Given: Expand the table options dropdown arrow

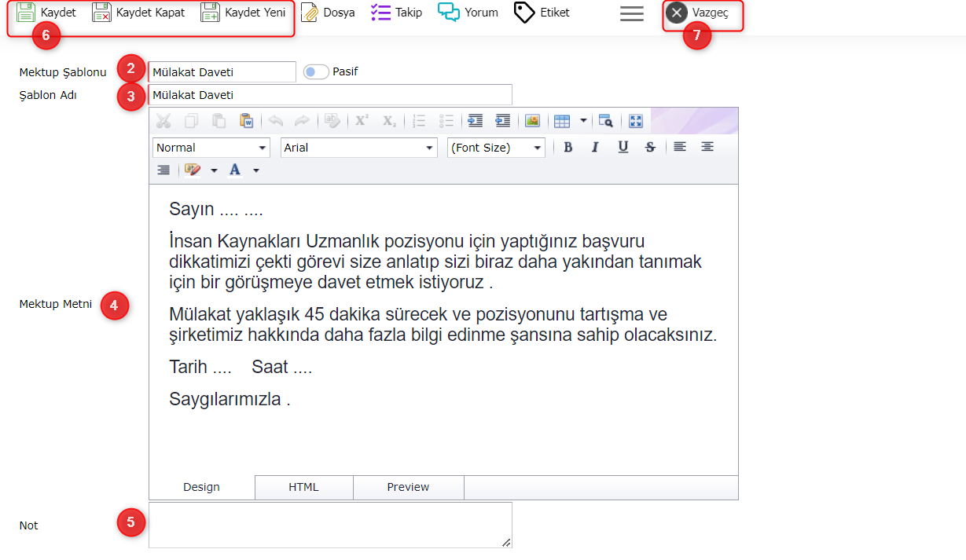Looking at the screenshot, I should 583,121.
